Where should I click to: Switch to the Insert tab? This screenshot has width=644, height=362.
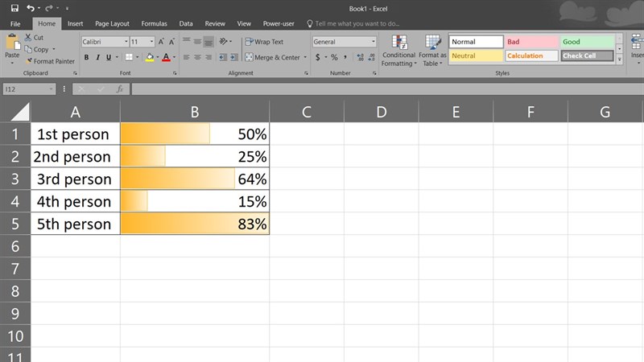pyautogui.click(x=75, y=24)
